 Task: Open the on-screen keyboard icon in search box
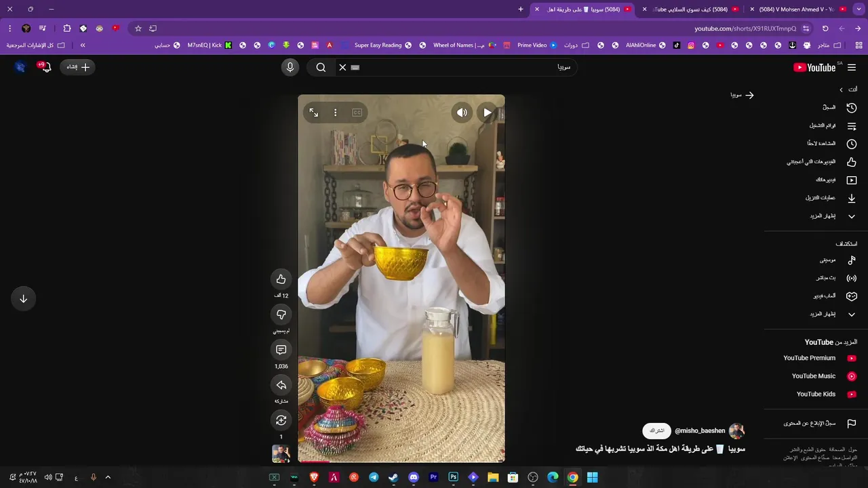tap(355, 67)
